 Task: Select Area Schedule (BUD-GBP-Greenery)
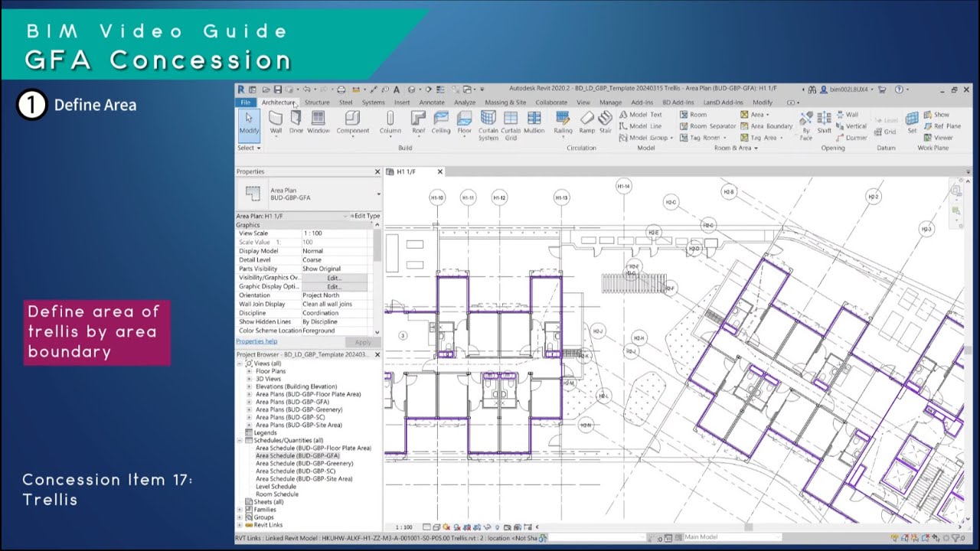pyautogui.click(x=304, y=463)
